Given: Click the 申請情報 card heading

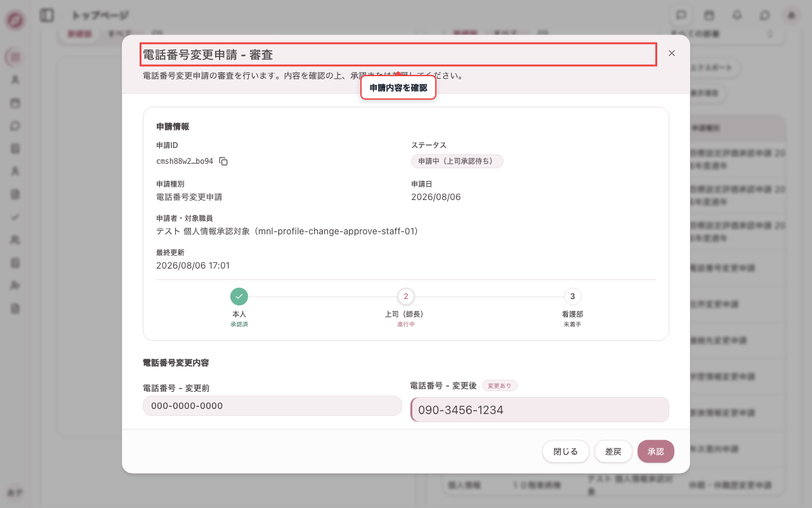Looking at the screenshot, I should (x=173, y=126).
